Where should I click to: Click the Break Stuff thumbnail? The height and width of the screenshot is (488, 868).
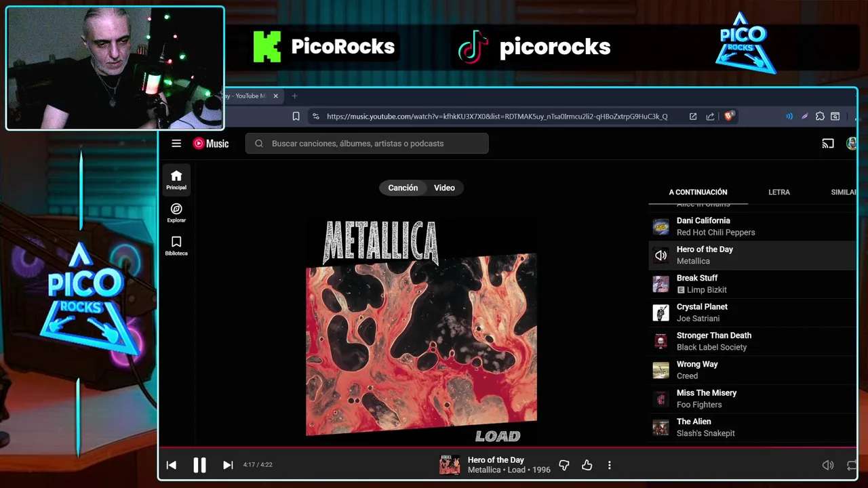[x=660, y=284]
